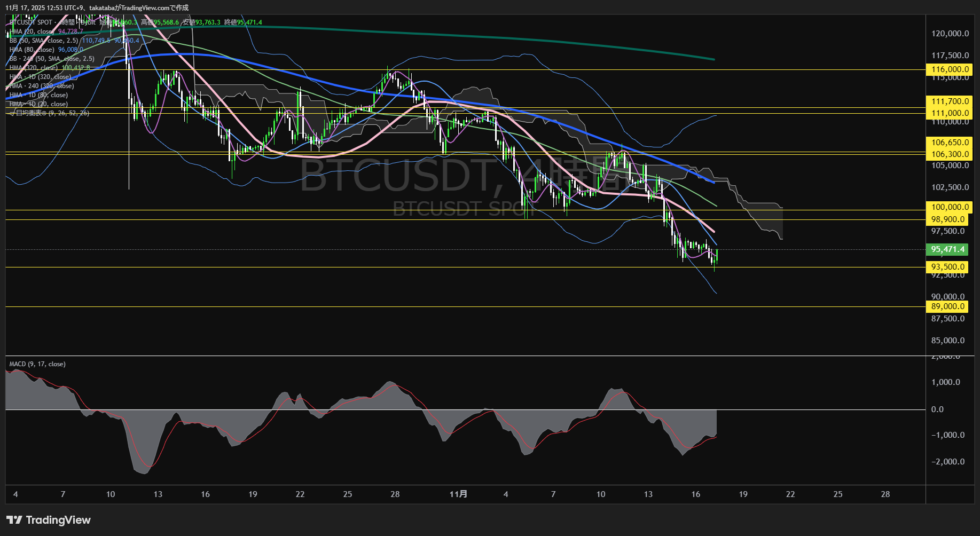Click the green 95,471.4 current price label
Viewport: 980px width, 536px height.
[949, 249]
